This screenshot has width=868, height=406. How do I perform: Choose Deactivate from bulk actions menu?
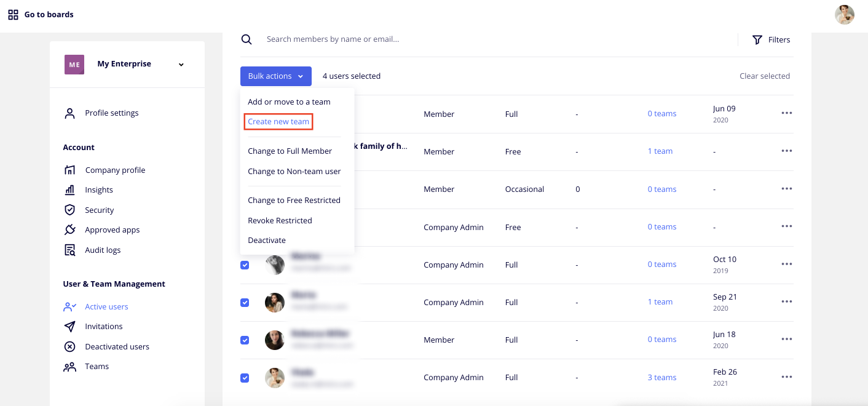point(266,241)
